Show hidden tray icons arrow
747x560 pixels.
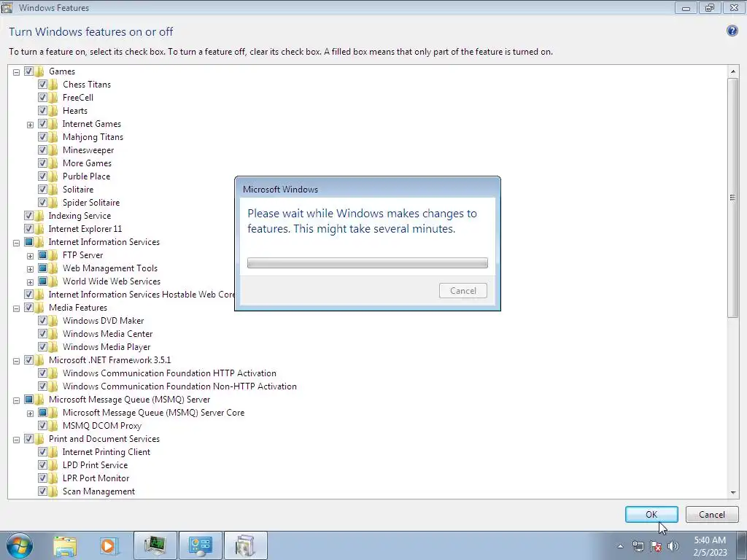(x=620, y=546)
